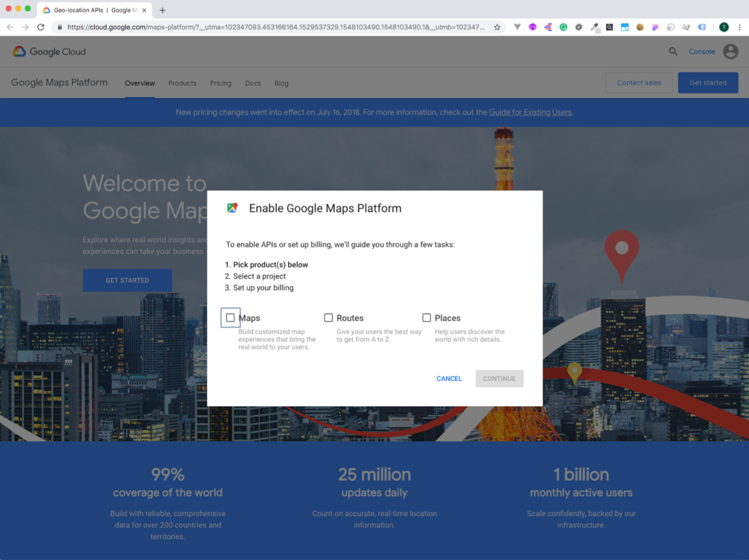This screenshot has height=560, width=749.
Task: Bookmark the page with the star icon
Action: [497, 27]
